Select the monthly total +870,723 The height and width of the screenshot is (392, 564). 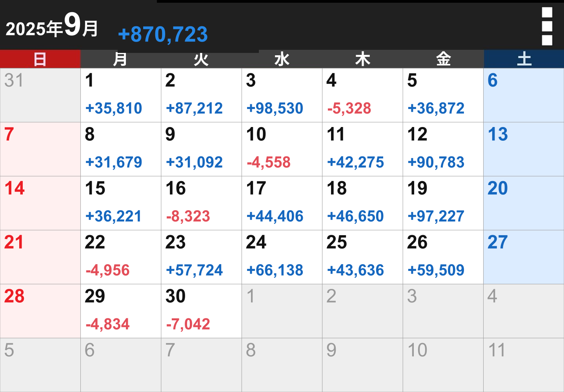163,34
